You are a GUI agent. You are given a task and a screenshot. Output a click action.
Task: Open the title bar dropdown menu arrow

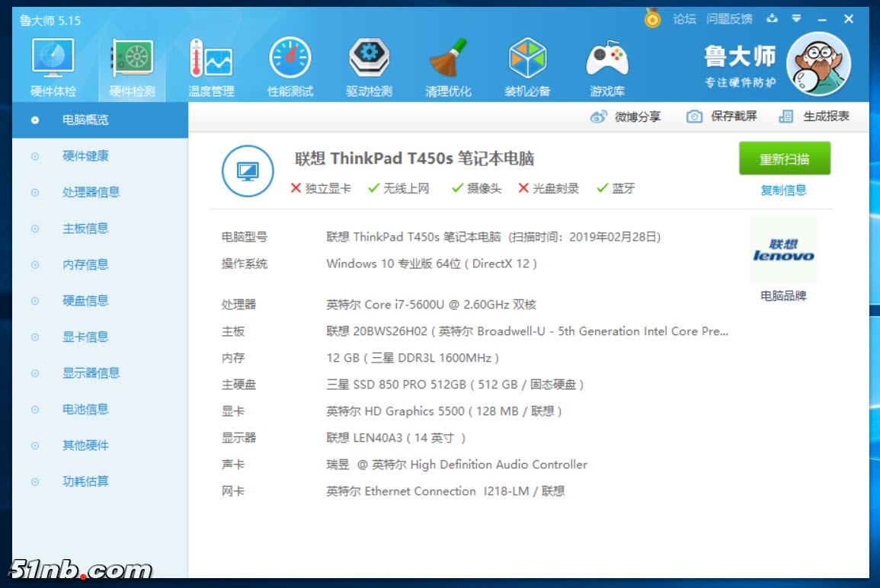[796, 18]
